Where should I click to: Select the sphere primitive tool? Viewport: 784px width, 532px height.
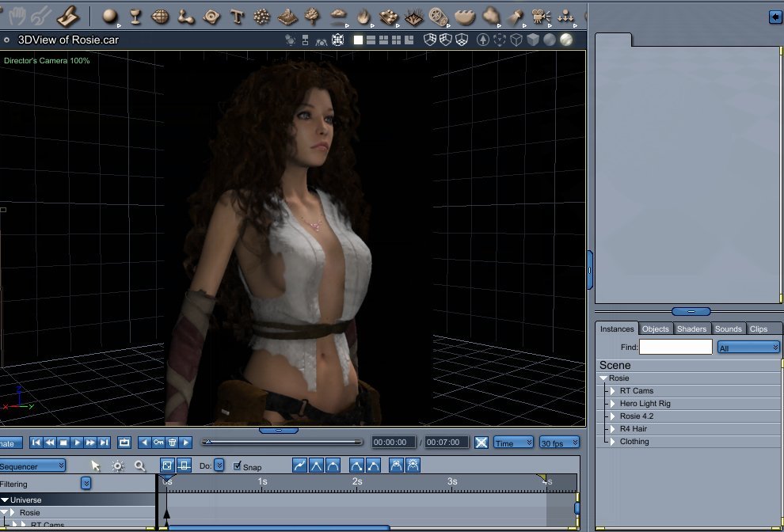click(x=109, y=17)
